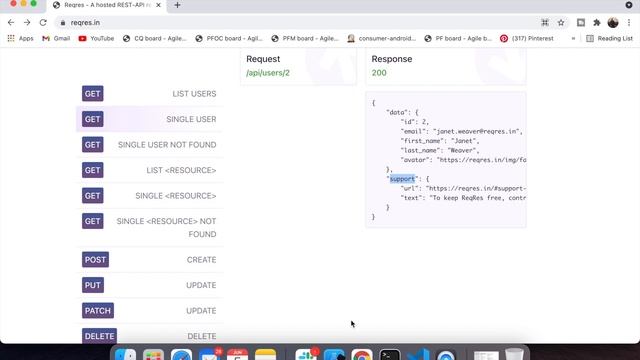640x360 pixels.
Task: Open Finder from the Dock
Action: (x=125, y=355)
